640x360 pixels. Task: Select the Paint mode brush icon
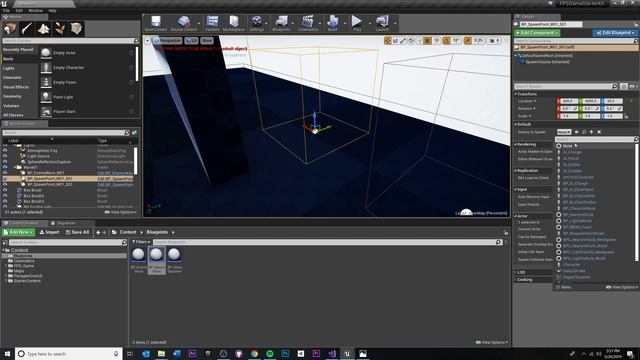coord(27,29)
